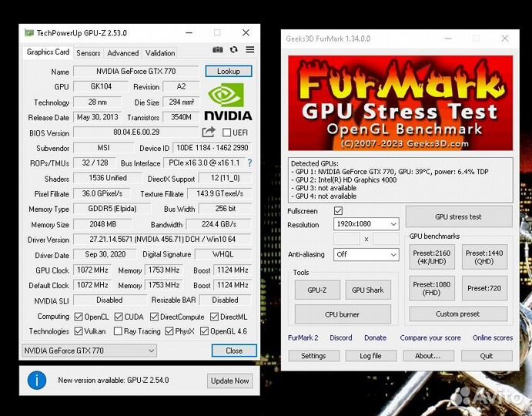Launch GPU-Z from FurMark Tools
Viewport: 532px width, 416px height.
pos(317,290)
